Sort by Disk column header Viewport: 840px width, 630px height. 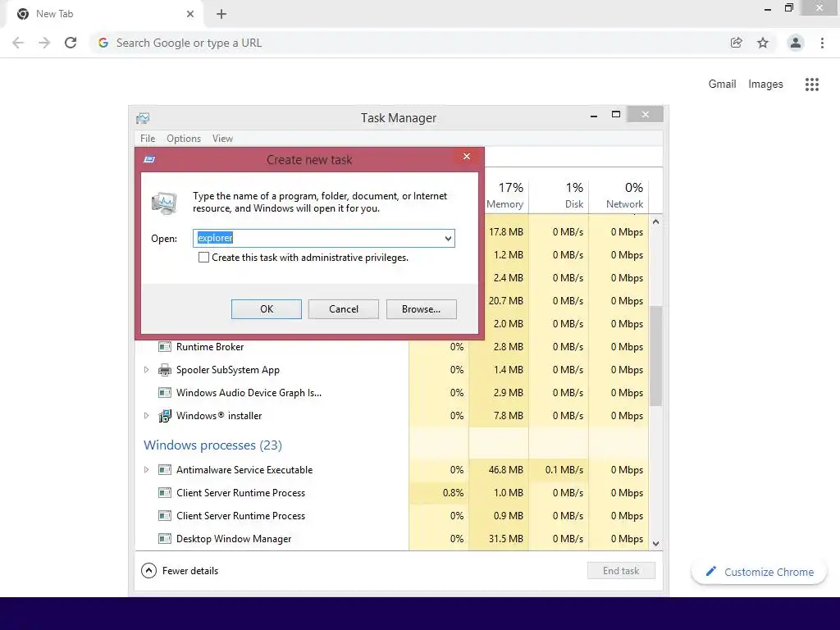(x=559, y=195)
